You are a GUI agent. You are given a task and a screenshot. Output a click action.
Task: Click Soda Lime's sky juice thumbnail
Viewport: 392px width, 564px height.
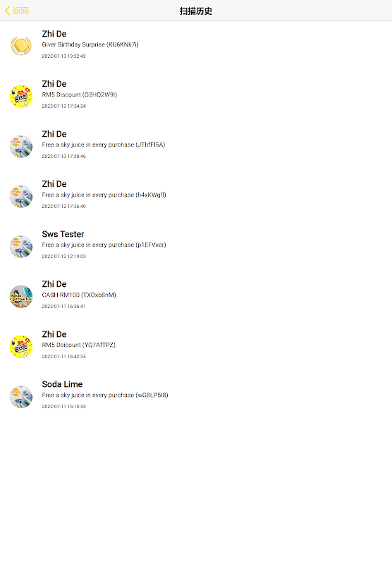point(21,396)
